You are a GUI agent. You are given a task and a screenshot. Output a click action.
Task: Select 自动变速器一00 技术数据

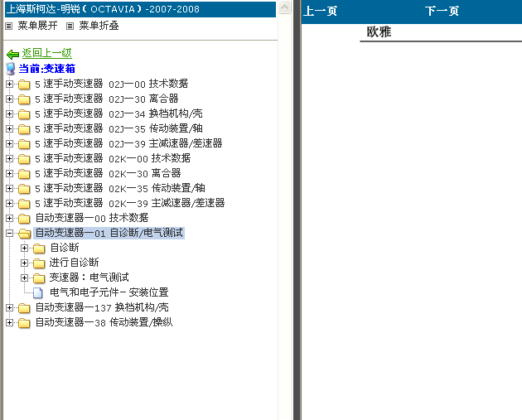pyautogui.click(x=92, y=218)
